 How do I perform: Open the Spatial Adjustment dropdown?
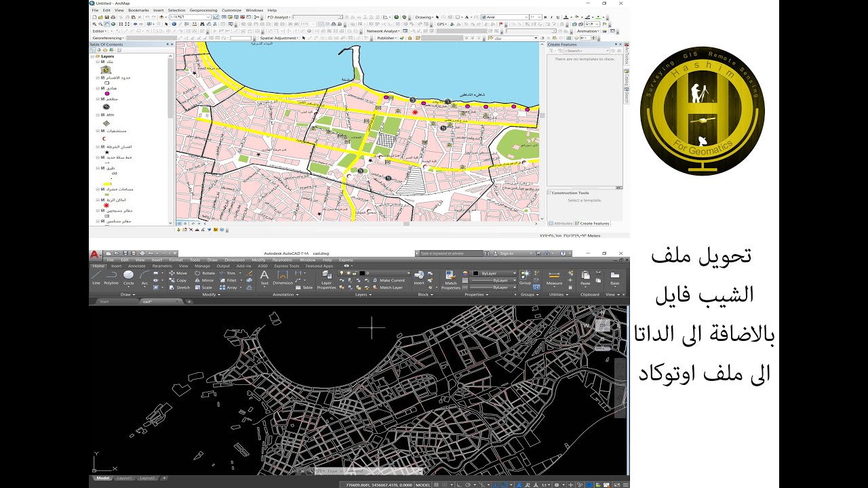pyautogui.click(x=280, y=38)
